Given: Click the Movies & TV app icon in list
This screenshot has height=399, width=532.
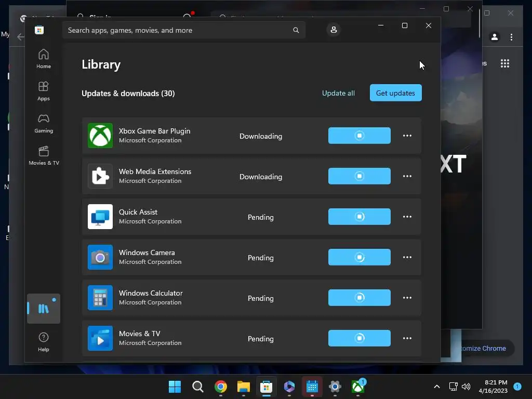Looking at the screenshot, I should [100, 338].
